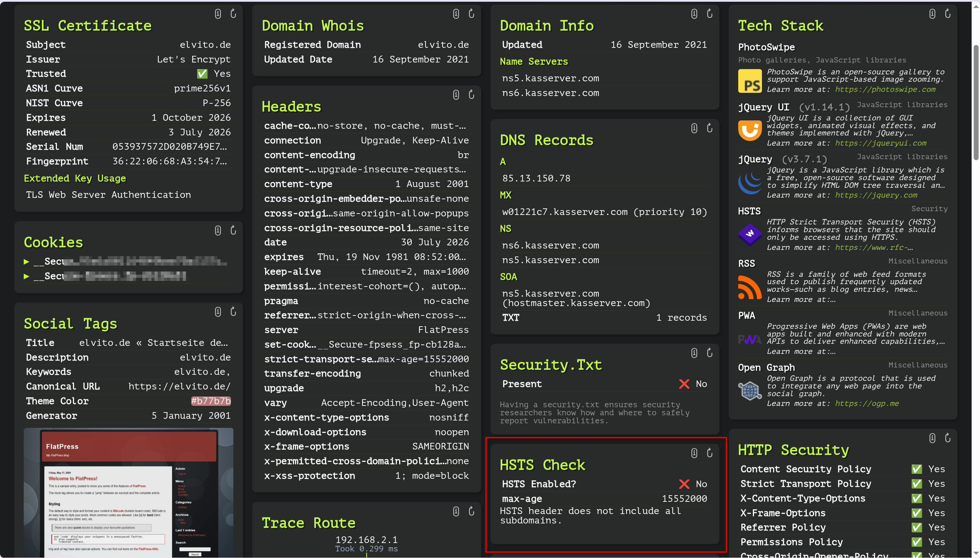The width and height of the screenshot is (980, 558).
Task: Click the PhotoSwipe PS logo
Action: click(x=750, y=81)
